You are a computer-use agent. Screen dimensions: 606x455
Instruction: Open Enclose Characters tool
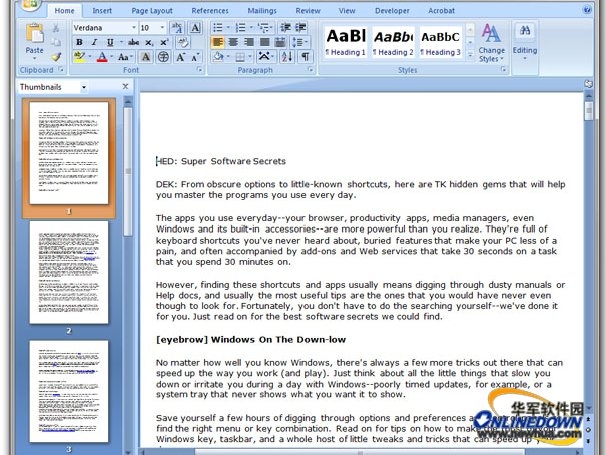point(163,57)
